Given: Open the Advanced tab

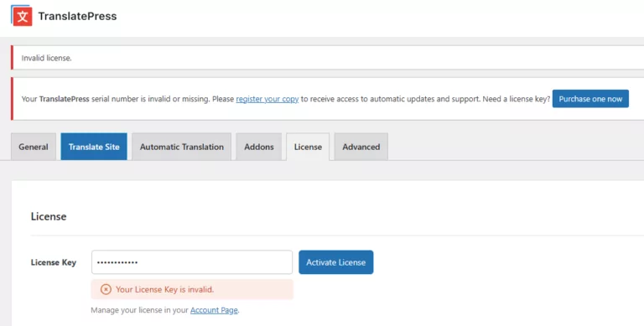Looking at the screenshot, I should (x=361, y=147).
